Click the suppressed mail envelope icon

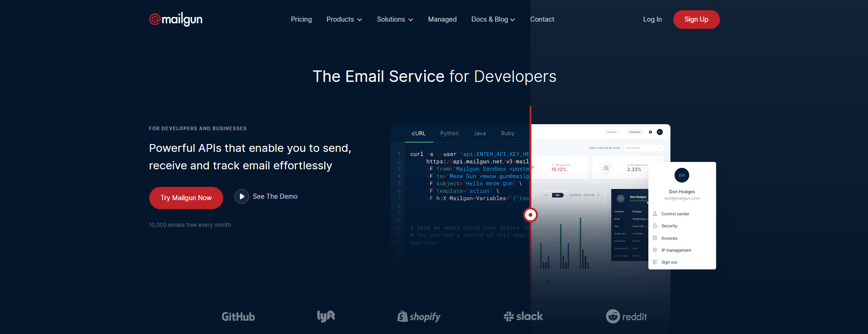[x=606, y=168]
